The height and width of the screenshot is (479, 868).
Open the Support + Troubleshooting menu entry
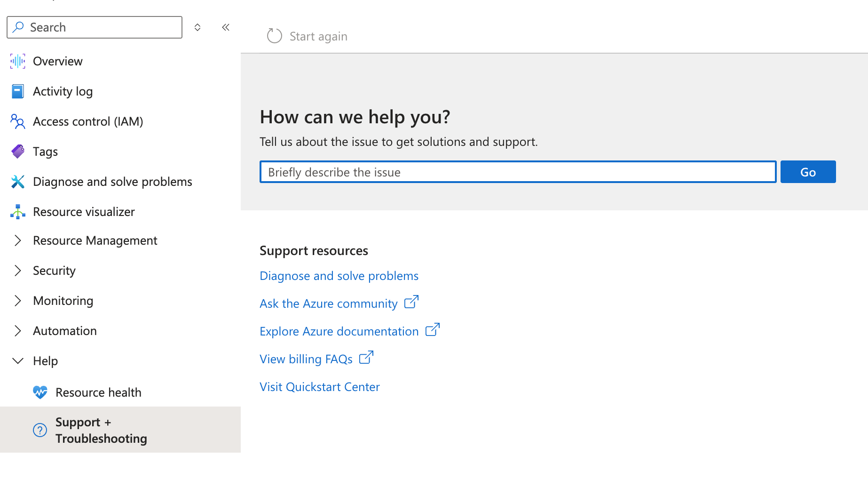tap(101, 430)
